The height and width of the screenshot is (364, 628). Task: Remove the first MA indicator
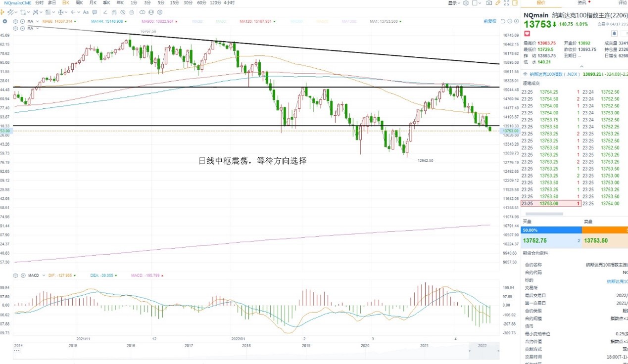pos(23,21)
